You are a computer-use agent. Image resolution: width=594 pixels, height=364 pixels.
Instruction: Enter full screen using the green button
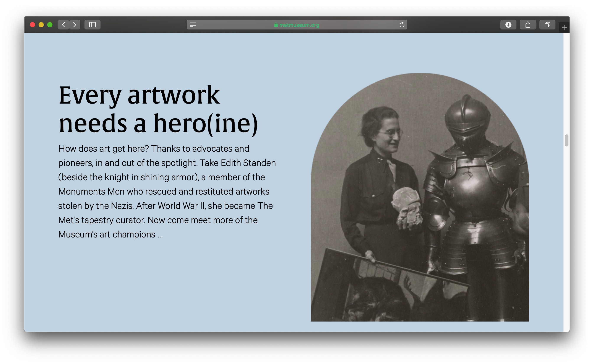click(50, 24)
